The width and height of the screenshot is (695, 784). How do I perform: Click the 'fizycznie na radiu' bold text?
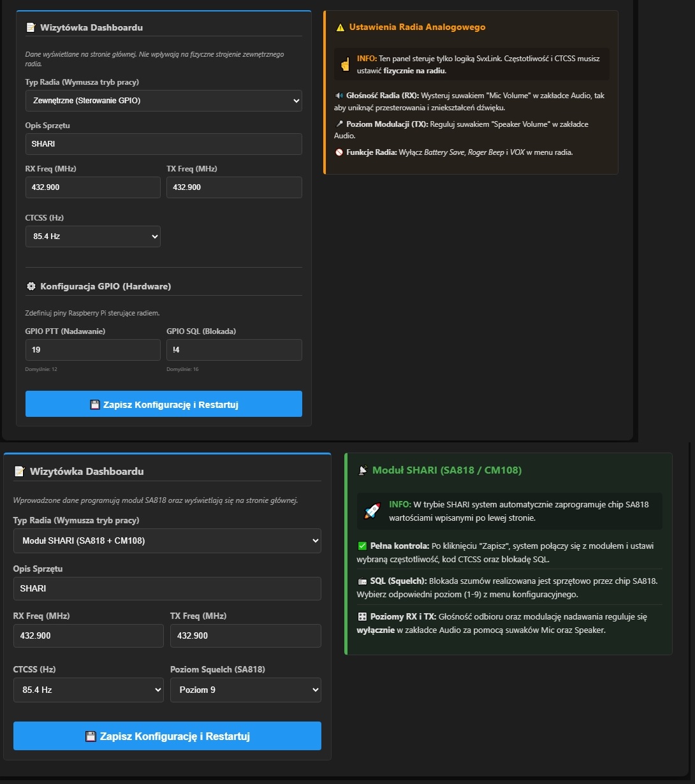click(414, 71)
